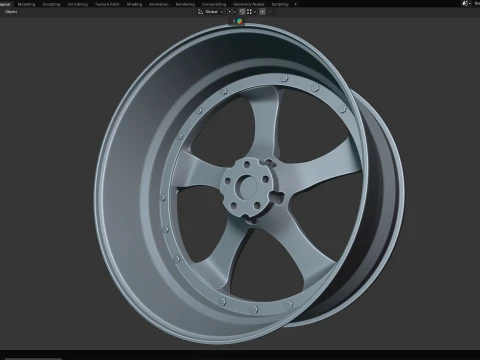Open the Global transform orientation dropdown
The height and width of the screenshot is (360, 480).
coord(210,12)
